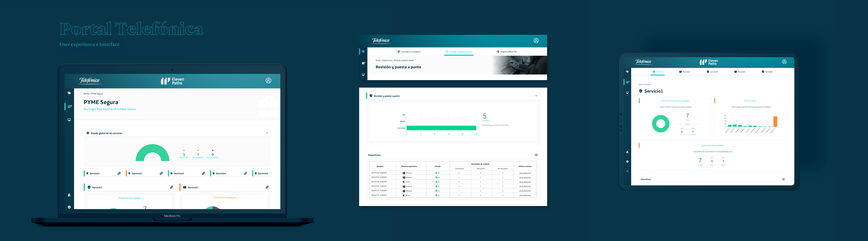This screenshot has width=868, height=241.
Task: Switch to Servicio2 tab in tablet mockup
Action: coord(685,72)
